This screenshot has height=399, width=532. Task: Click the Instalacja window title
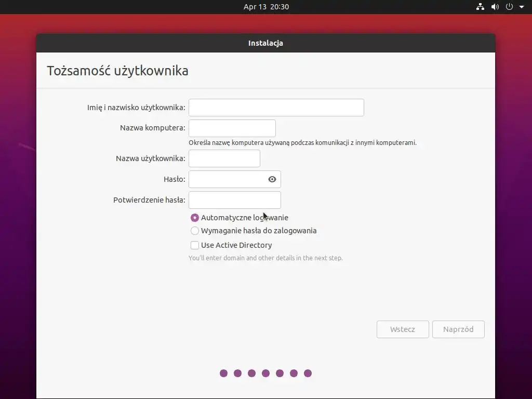click(265, 43)
